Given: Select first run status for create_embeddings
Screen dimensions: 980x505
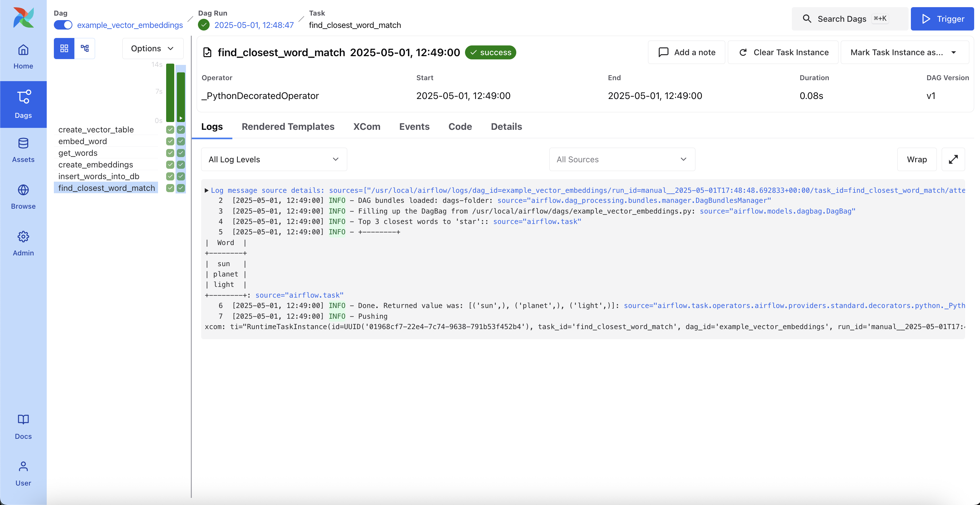Looking at the screenshot, I should coord(170,165).
